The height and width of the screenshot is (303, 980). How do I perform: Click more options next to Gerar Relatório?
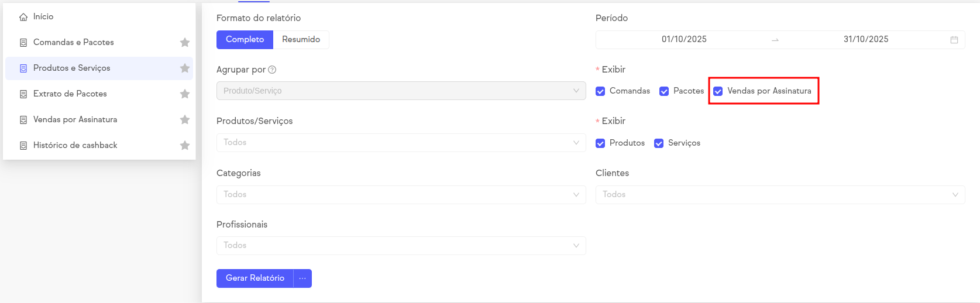pyautogui.click(x=302, y=278)
